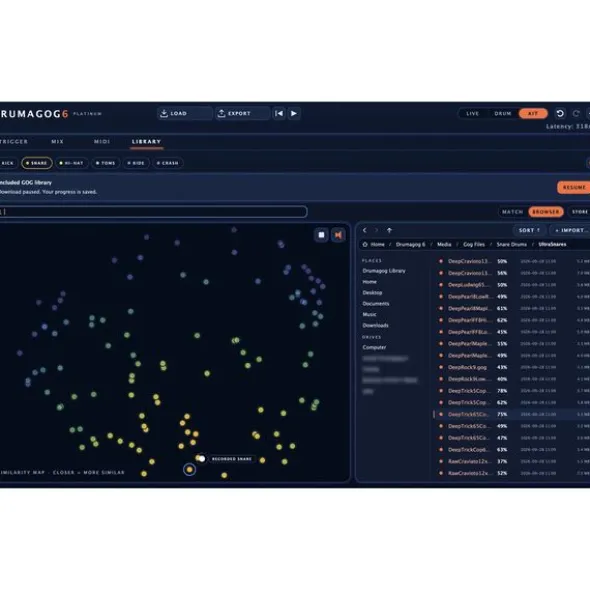Select the highlighted DeepTrick65Co 75% file
The image size is (590, 591).
tap(512, 414)
